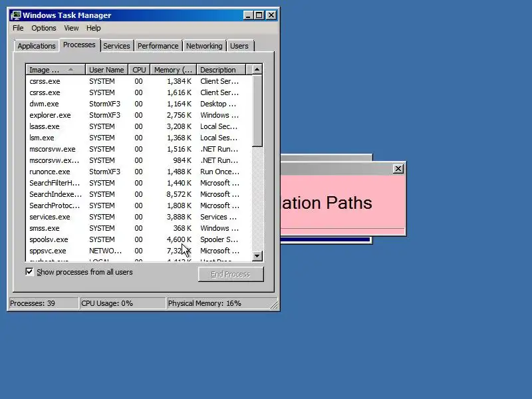Open the Help menu
Image resolution: width=532 pixels, height=399 pixels.
click(93, 28)
